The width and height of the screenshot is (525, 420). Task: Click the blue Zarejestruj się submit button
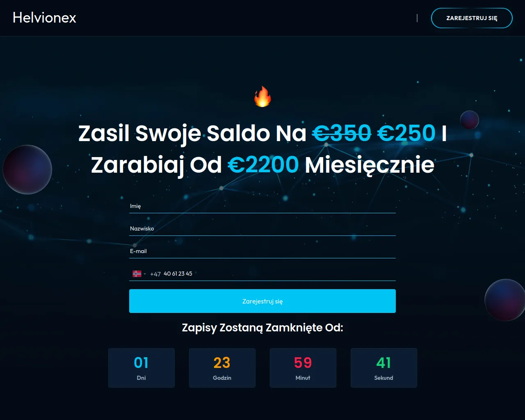click(x=262, y=301)
